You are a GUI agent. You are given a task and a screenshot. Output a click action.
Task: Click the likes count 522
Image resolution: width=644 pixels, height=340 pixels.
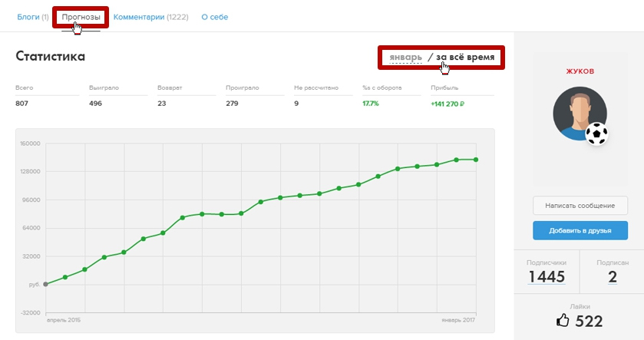point(589,321)
